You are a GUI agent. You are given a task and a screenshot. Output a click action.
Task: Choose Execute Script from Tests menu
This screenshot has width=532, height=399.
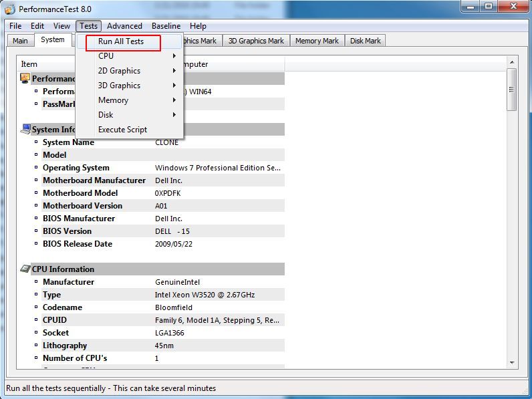pos(130,130)
